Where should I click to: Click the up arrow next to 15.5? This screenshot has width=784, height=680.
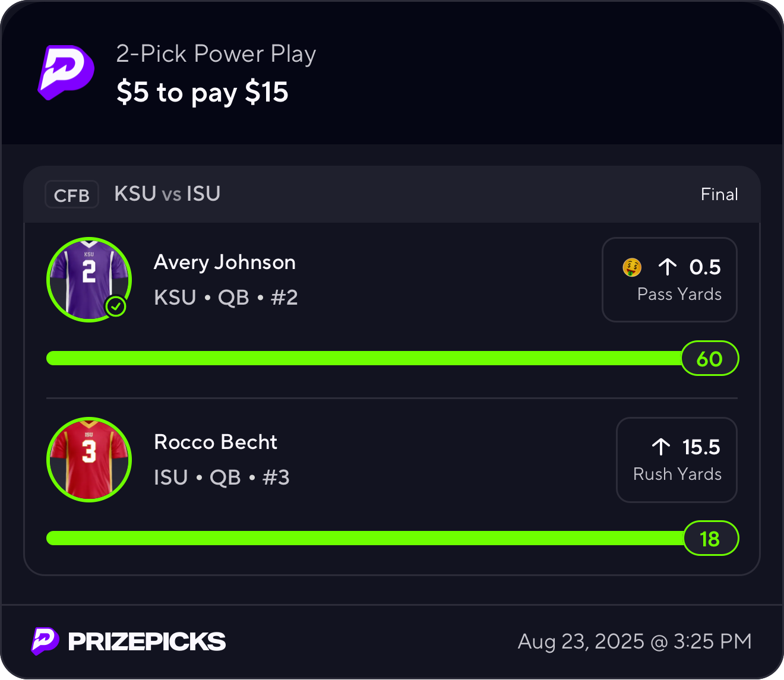point(660,447)
